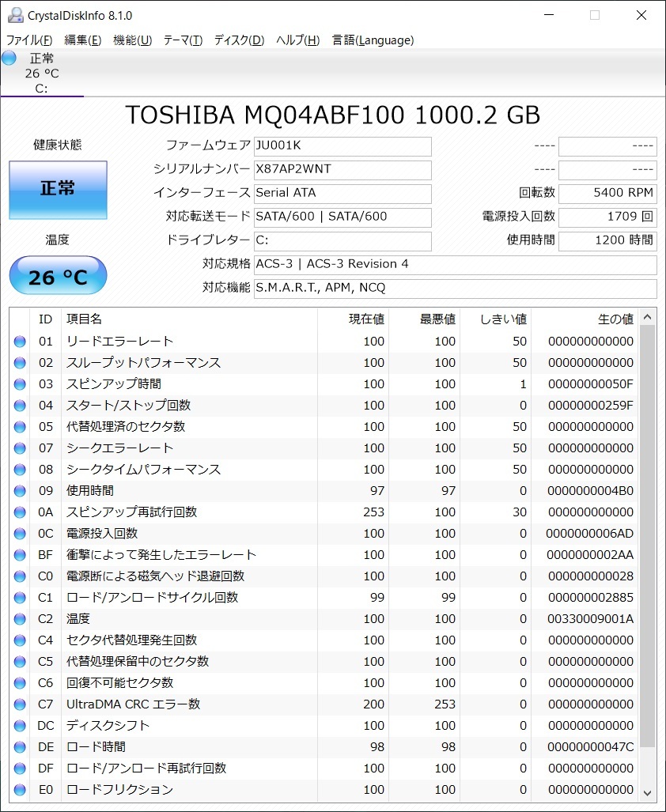
Task: Click the status orb for DC ディスクシフト
Action: coord(20,726)
